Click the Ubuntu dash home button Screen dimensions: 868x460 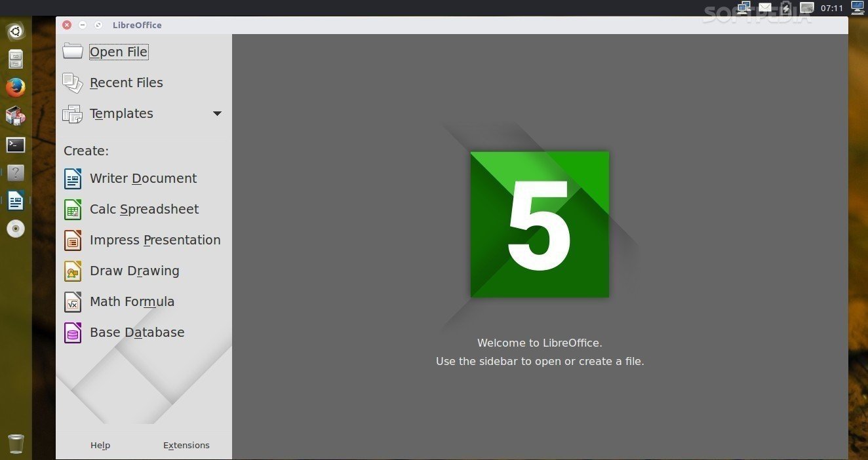click(16, 31)
